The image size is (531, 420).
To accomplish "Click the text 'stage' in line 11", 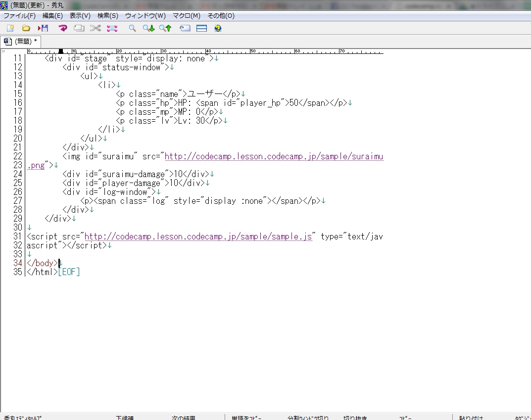I will pyautogui.click(x=96, y=58).
